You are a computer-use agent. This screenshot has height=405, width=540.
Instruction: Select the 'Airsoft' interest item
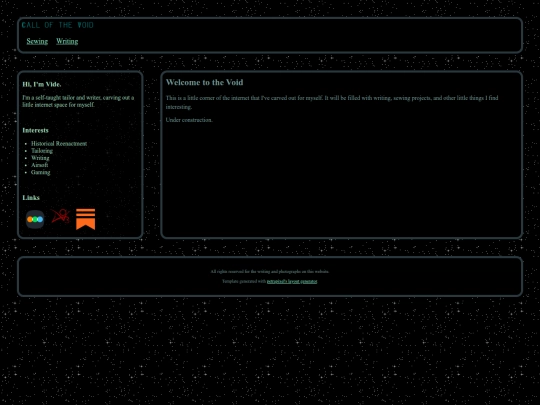40,165
